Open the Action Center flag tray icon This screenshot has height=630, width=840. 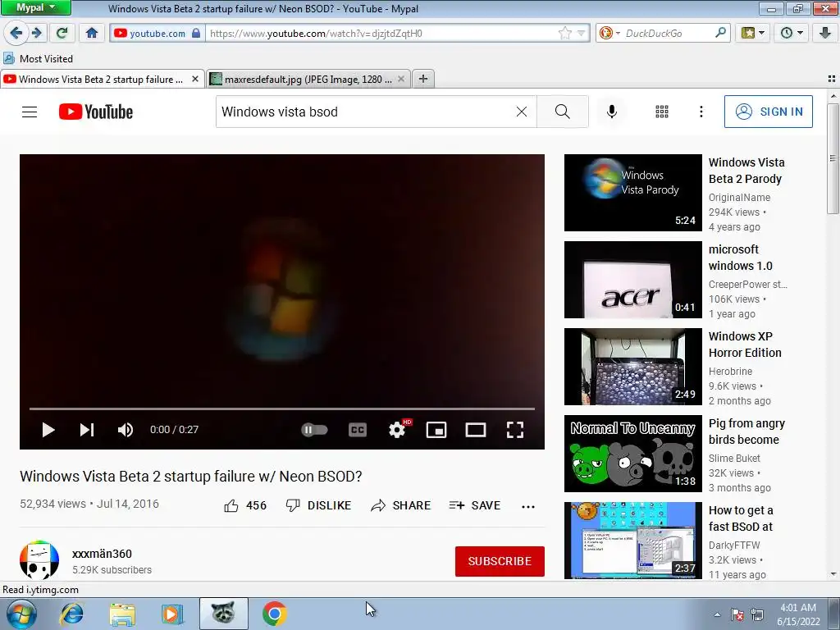pos(737,614)
